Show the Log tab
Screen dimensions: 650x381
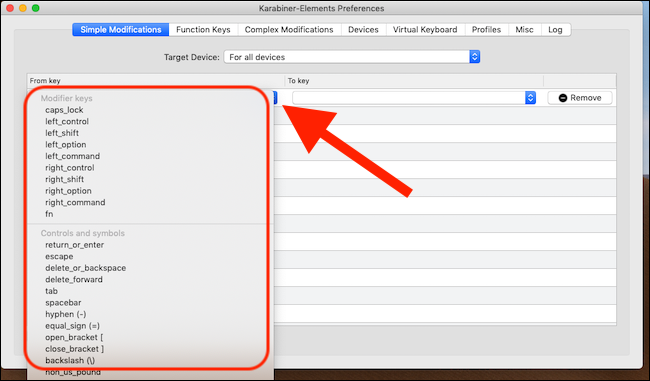click(x=555, y=29)
